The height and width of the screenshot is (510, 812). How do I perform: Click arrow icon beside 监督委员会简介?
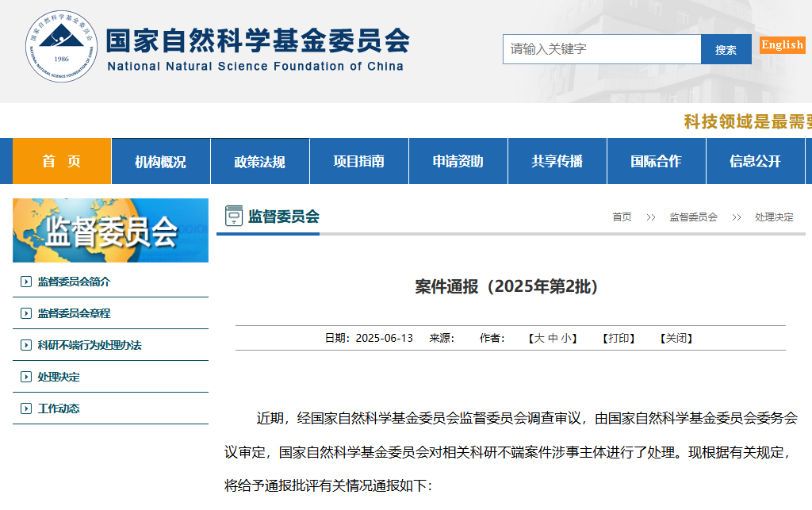[25, 282]
